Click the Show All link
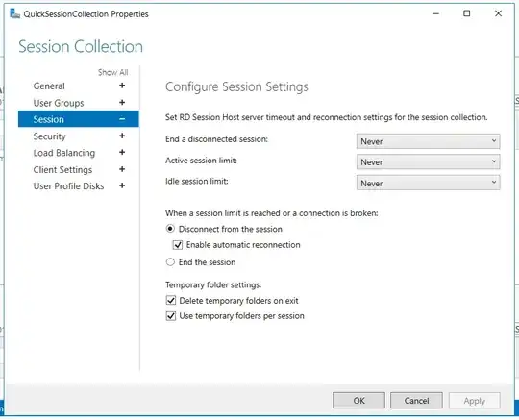The height and width of the screenshot is (420, 519). tap(112, 72)
